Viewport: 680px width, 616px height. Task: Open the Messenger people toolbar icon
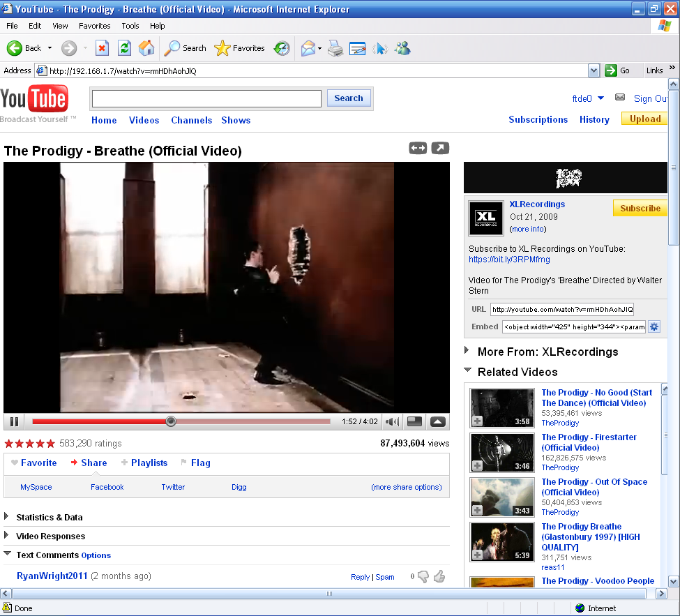pos(403,48)
